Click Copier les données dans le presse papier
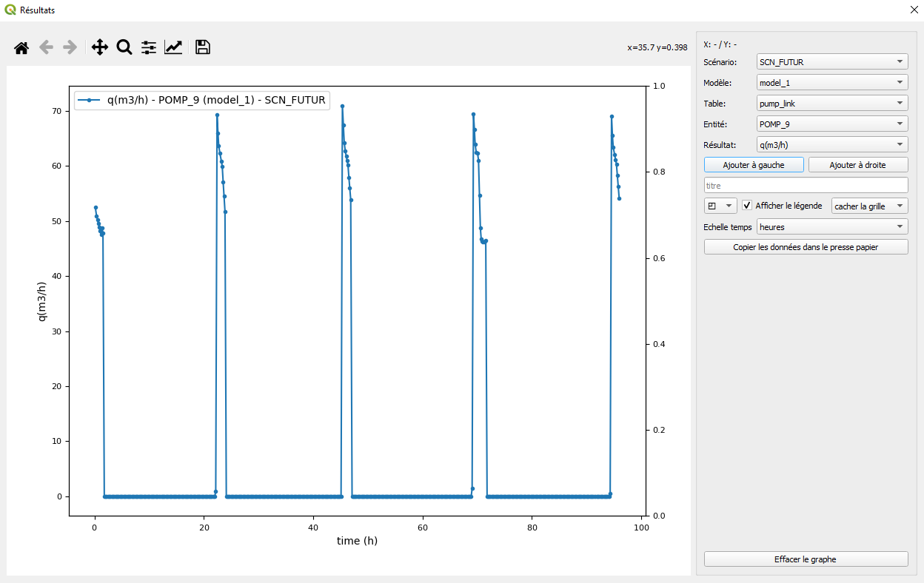 click(x=806, y=247)
